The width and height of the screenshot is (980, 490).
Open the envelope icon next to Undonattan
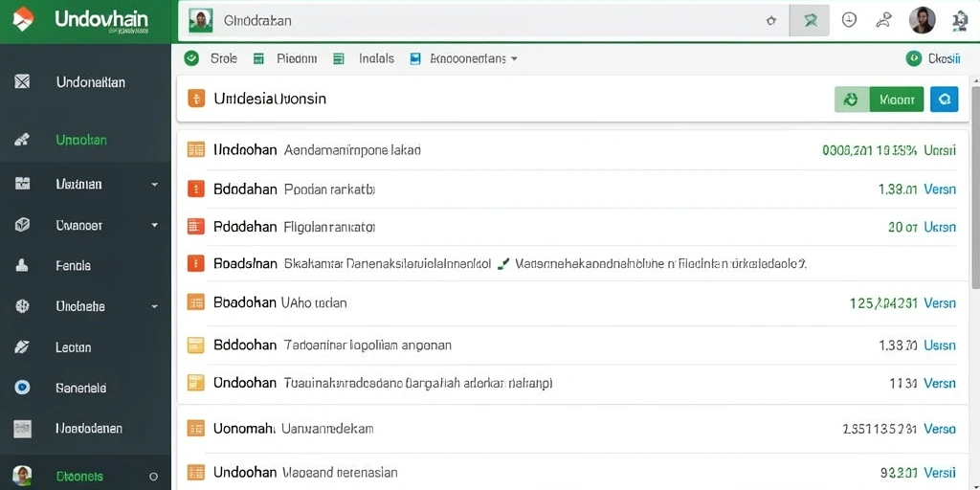[x=22, y=81]
